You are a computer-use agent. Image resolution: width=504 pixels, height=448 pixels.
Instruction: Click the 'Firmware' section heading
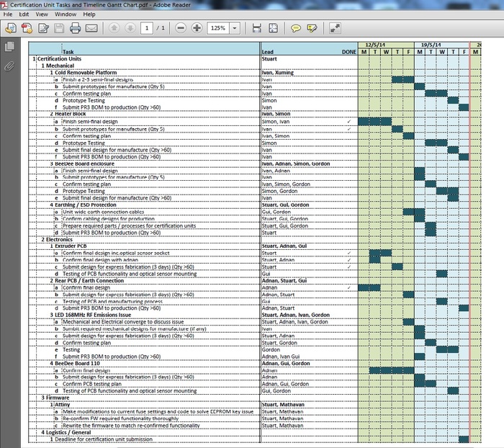pos(58,398)
